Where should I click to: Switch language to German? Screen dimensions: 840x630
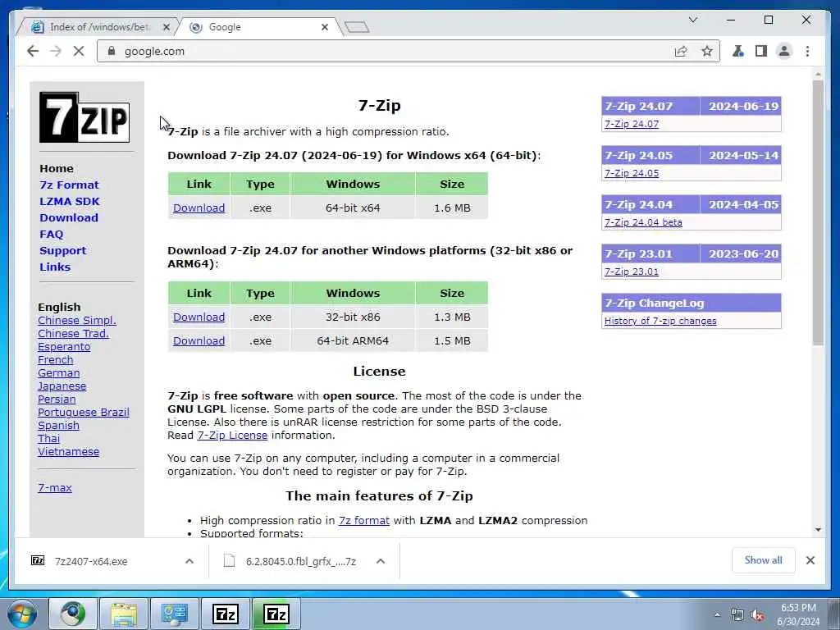[59, 373]
